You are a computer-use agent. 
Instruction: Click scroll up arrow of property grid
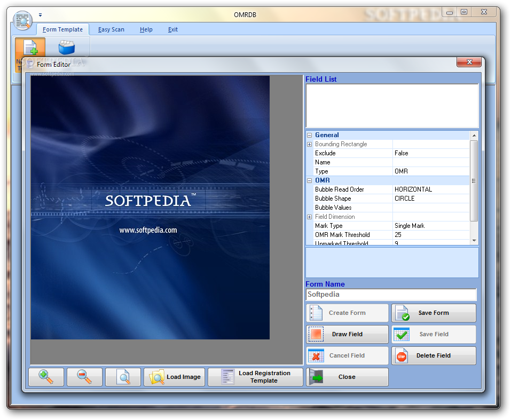pos(474,135)
